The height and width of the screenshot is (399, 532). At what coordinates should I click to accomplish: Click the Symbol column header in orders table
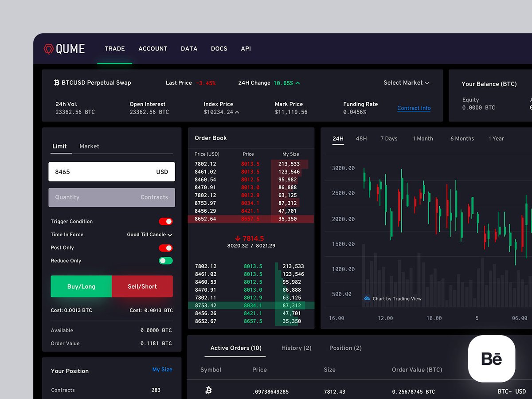click(x=211, y=370)
